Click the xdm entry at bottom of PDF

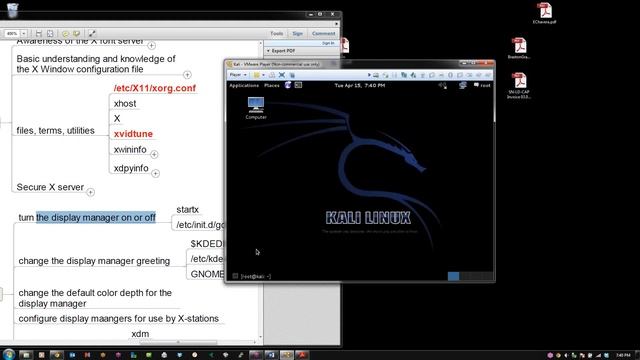140,334
